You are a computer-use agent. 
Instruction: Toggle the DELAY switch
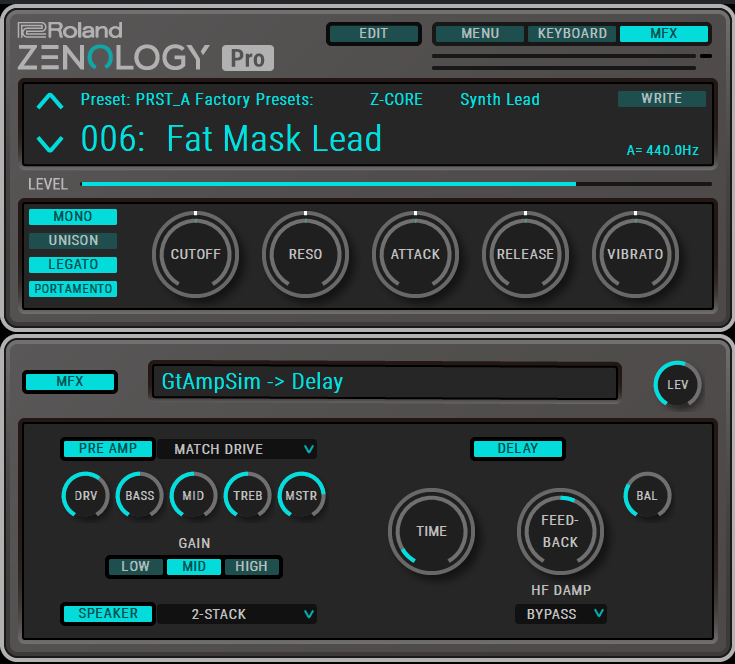pyautogui.click(x=518, y=448)
